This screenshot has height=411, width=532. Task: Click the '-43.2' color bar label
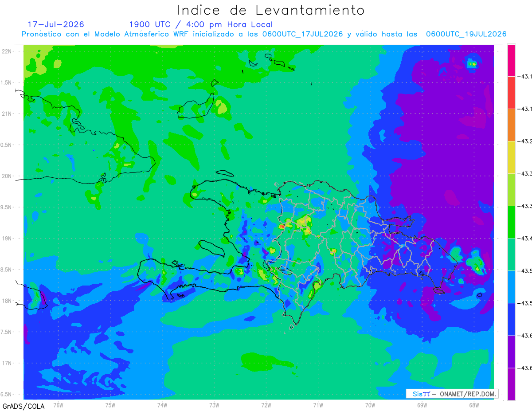pyautogui.click(x=525, y=141)
